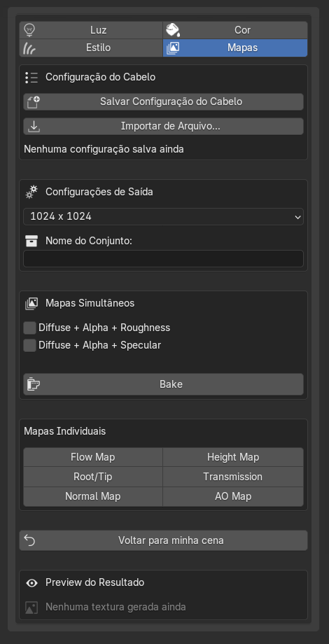Click the AO Map button
Image resolution: width=329 pixels, height=644 pixels.
pos(233,496)
